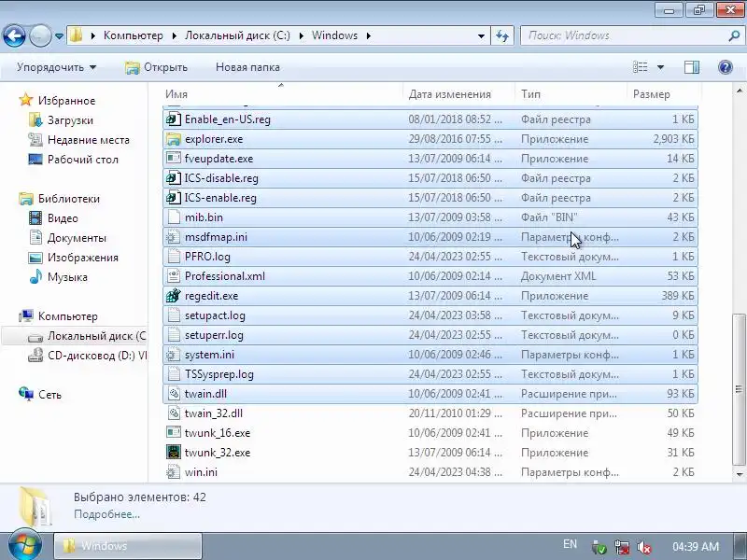Expand the arrow after Windows breadcrumb

click(x=368, y=36)
